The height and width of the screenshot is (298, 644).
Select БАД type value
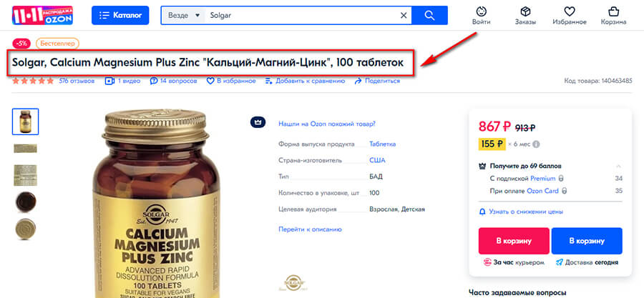(x=376, y=177)
